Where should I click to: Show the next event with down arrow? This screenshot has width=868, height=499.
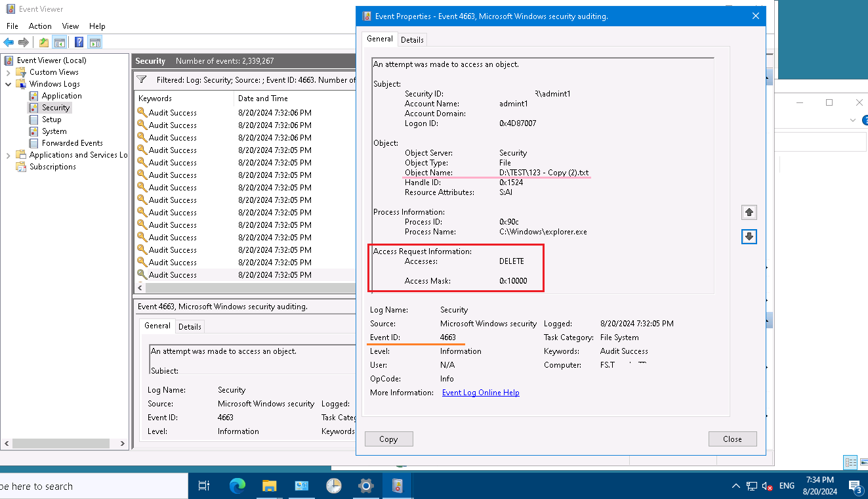749,236
